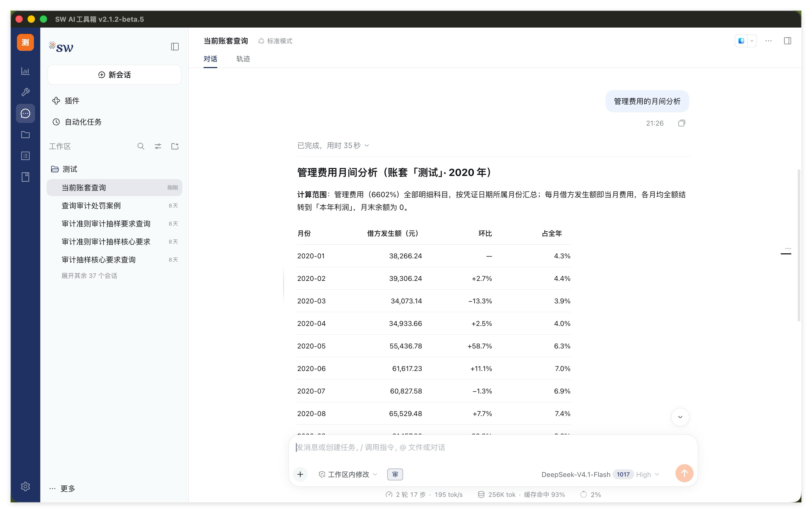Open 工作区 filter settings icon
The width and height of the screenshot is (812, 513).
click(158, 146)
